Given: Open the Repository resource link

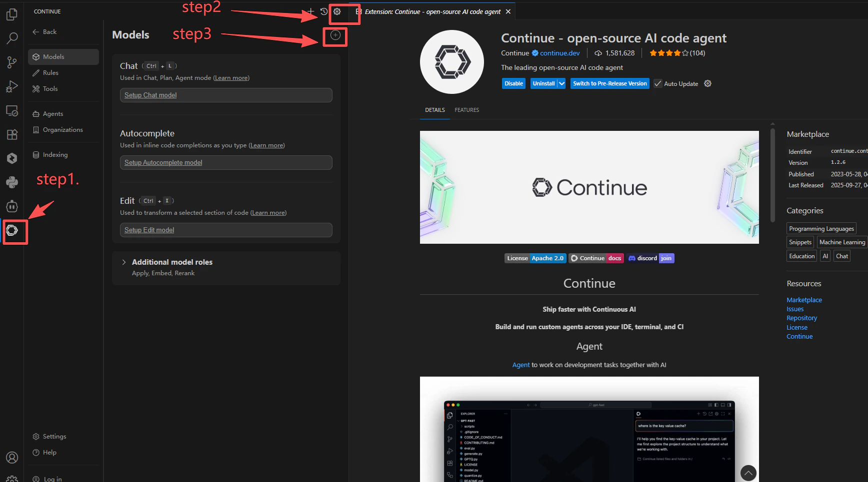Looking at the screenshot, I should point(801,318).
